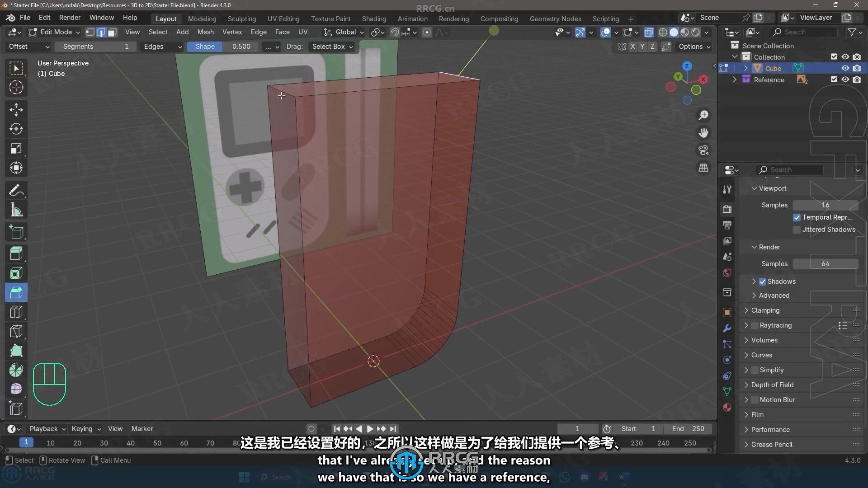Viewport: 868px width, 488px height.
Task: Jump to end frame button
Action: (x=393, y=429)
